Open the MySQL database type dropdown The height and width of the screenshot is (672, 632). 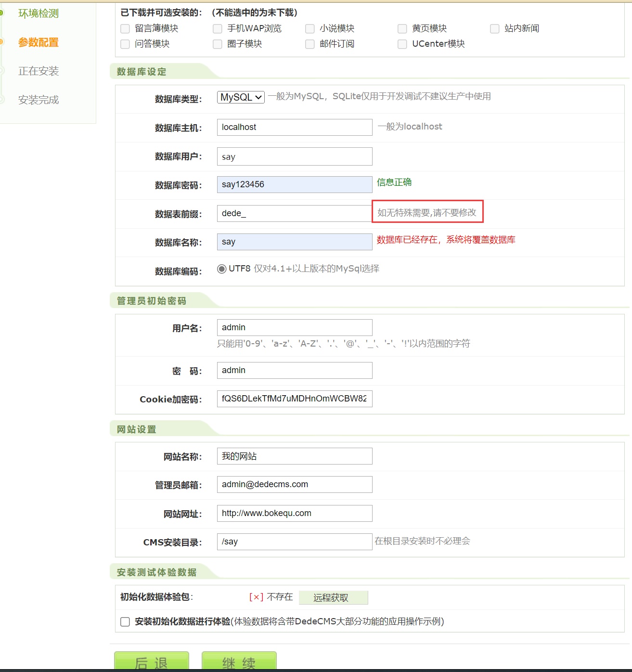pos(241,97)
